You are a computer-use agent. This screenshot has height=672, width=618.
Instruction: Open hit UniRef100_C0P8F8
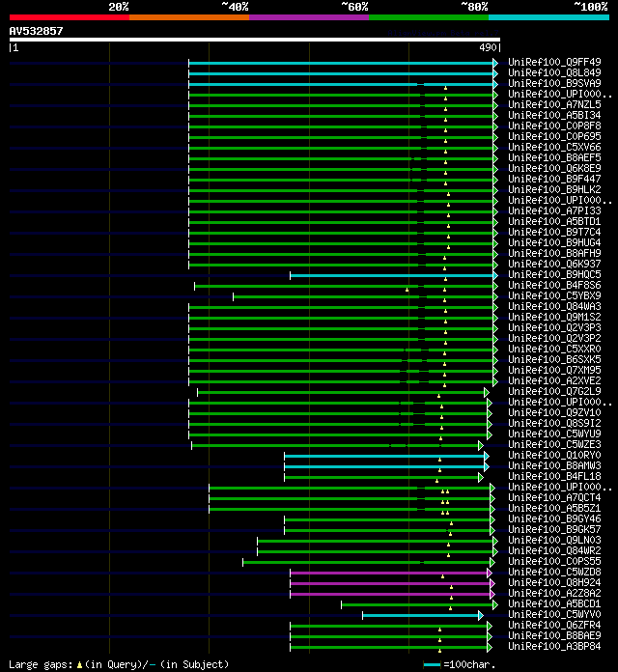point(554,126)
